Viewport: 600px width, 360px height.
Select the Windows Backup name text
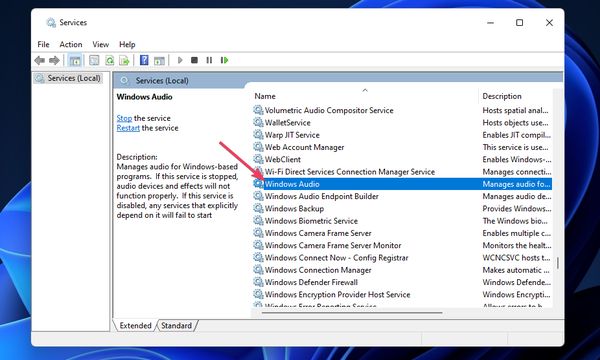(x=294, y=209)
